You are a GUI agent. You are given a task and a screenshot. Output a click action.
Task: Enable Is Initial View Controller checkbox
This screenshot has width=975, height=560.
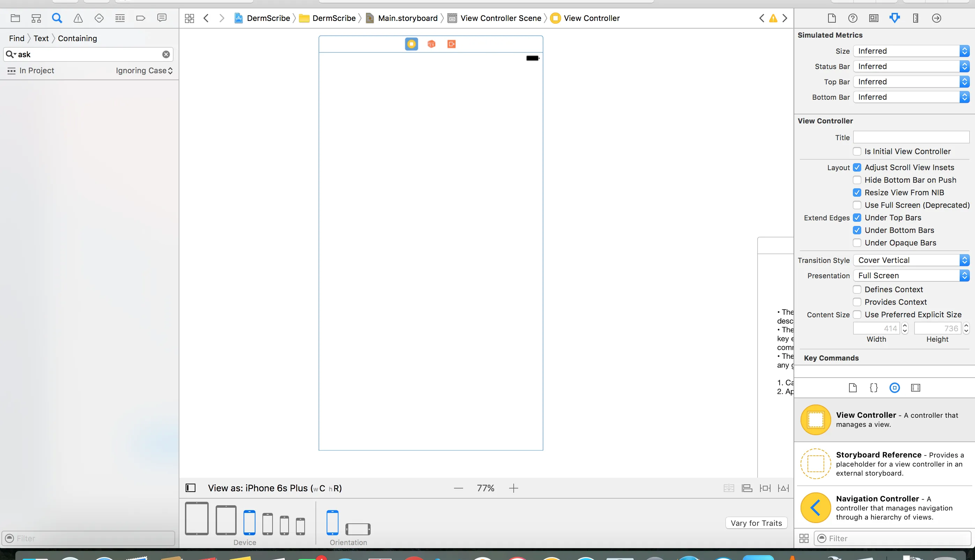coord(857,152)
